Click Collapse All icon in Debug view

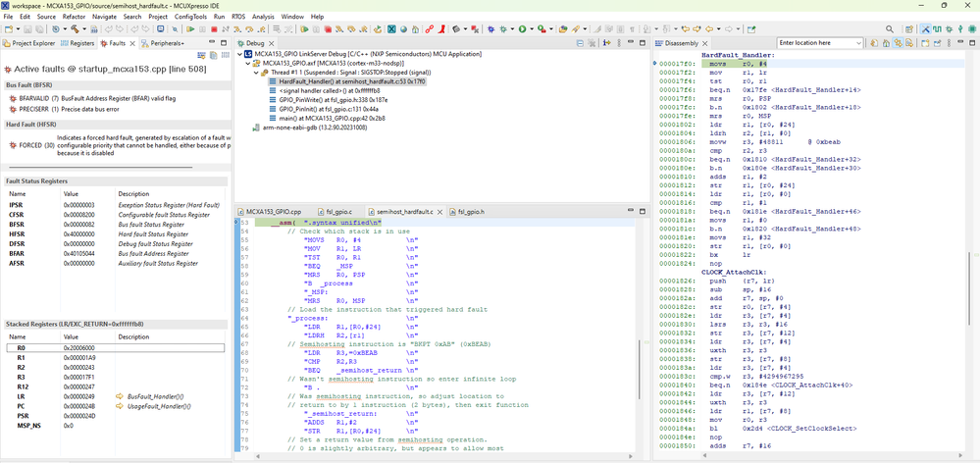coord(580,43)
